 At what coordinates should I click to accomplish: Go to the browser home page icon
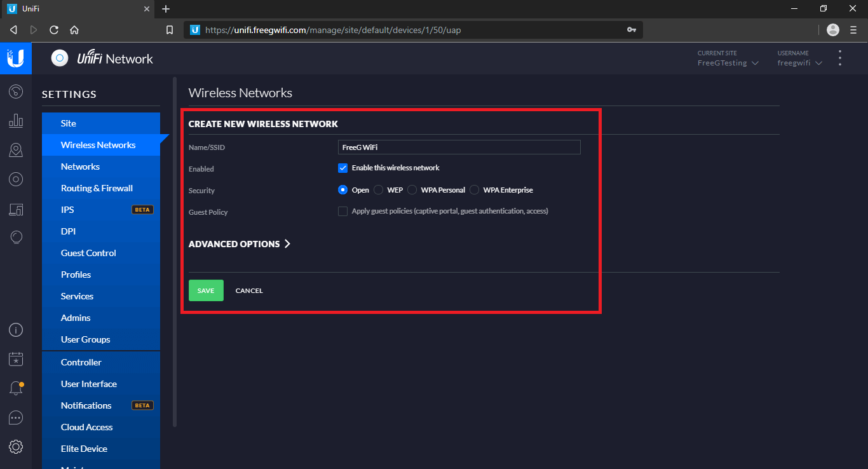point(74,30)
